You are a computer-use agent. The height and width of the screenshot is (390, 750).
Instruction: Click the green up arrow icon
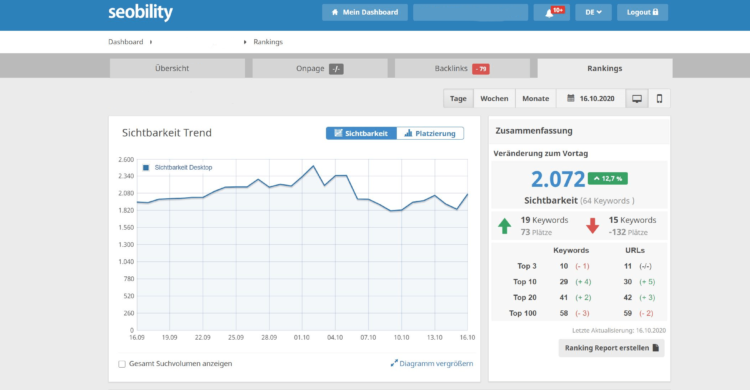coord(505,226)
